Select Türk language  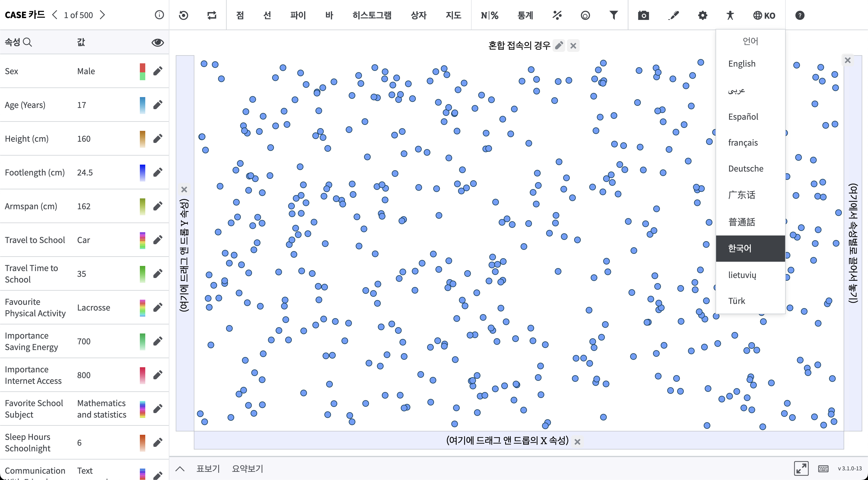[750, 301]
